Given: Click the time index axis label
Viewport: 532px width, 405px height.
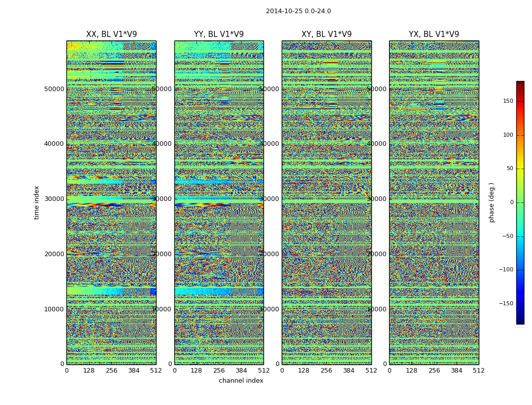Looking at the screenshot, I should 36,202.
